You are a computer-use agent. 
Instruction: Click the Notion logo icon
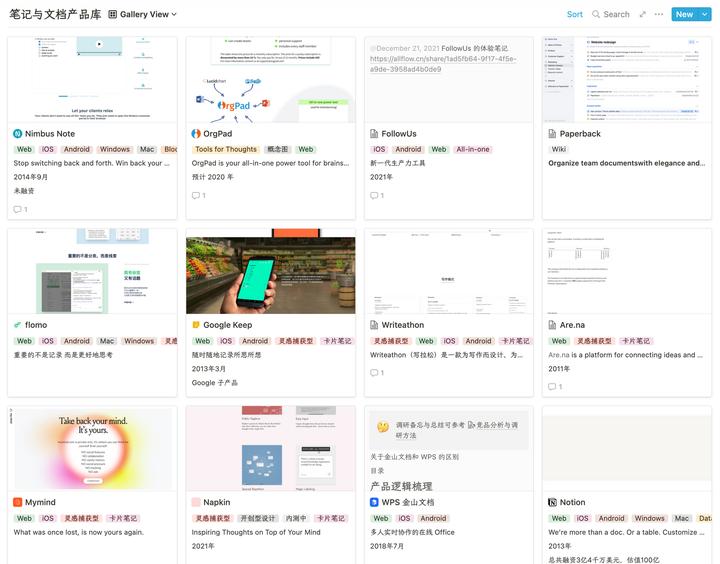coord(552,502)
